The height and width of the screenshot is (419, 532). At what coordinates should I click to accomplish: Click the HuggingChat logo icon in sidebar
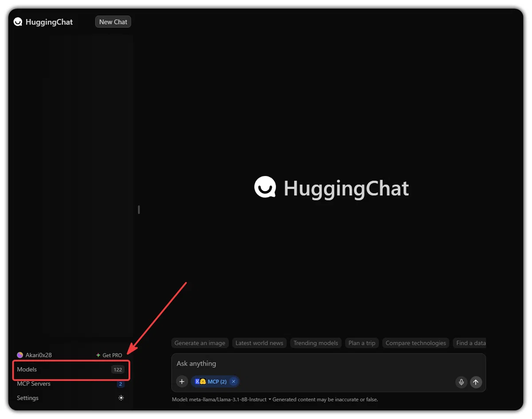[x=18, y=22]
